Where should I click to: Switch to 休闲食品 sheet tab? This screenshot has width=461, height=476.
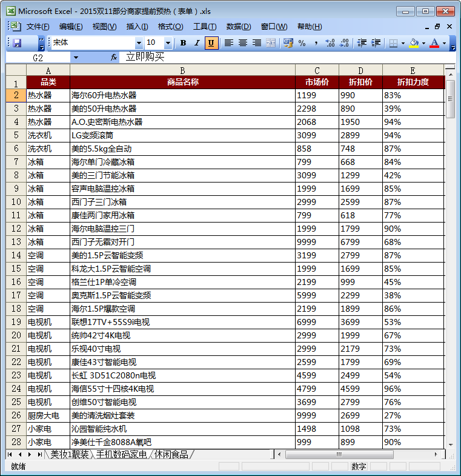[171, 454]
